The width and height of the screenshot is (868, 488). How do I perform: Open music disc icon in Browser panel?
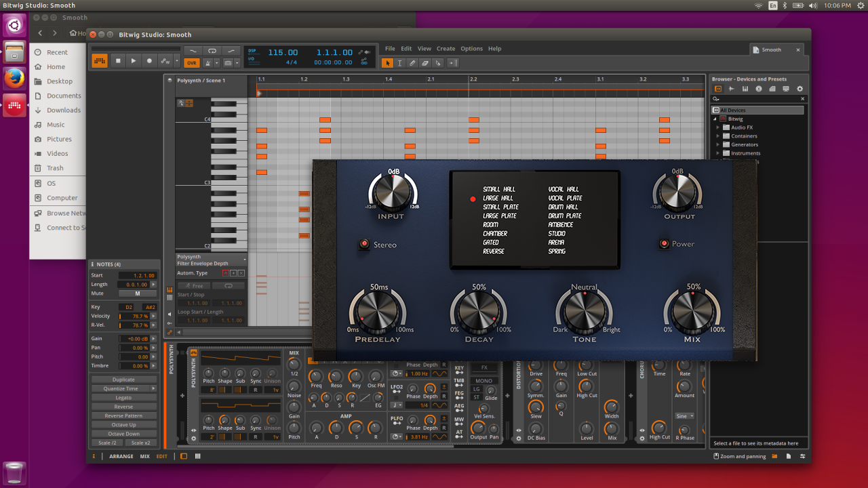tap(759, 89)
